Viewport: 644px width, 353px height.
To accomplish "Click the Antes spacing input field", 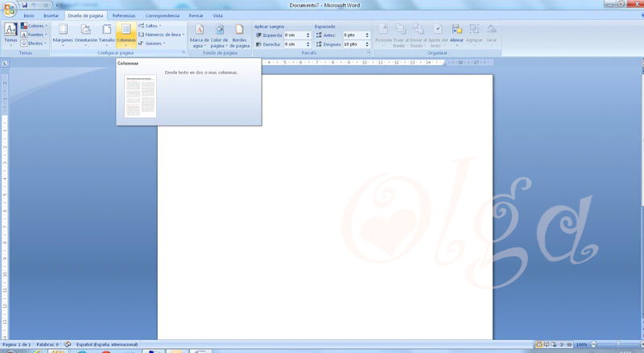I will (353, 35).
